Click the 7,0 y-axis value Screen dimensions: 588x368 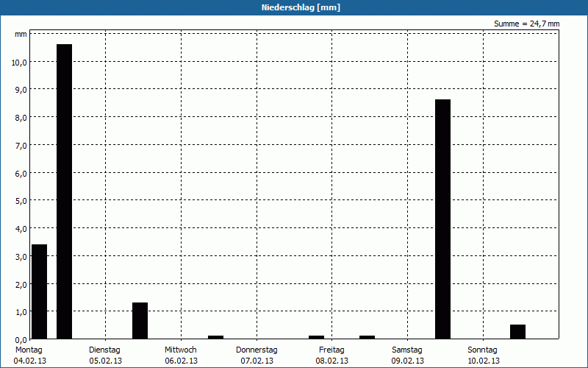(x=21, y=146)
